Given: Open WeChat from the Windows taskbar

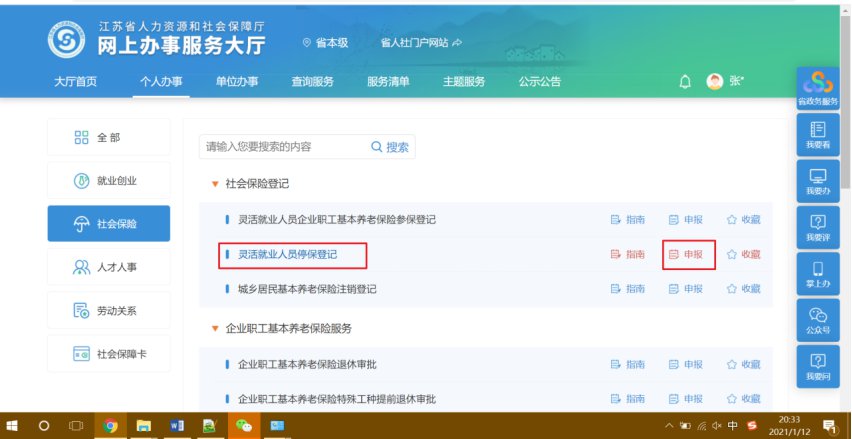Looking at the screenshot, I should (242, 426).
